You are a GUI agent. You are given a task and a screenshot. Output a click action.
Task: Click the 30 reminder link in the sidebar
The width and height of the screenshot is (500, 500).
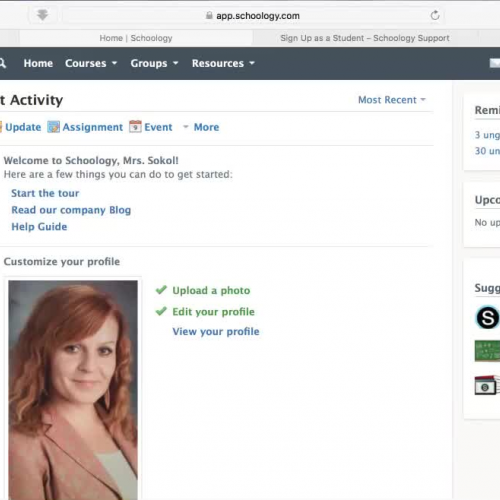487,151
